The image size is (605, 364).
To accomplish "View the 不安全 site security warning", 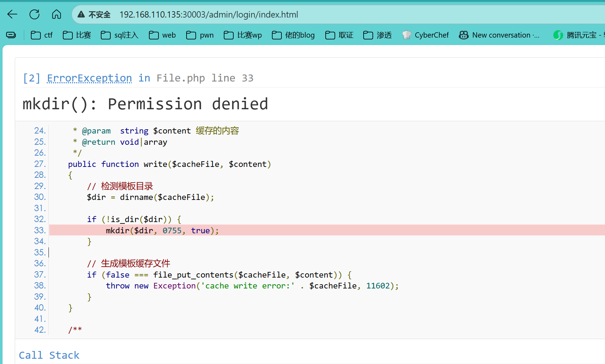I will pyautogui.click(x=94, y=14).
